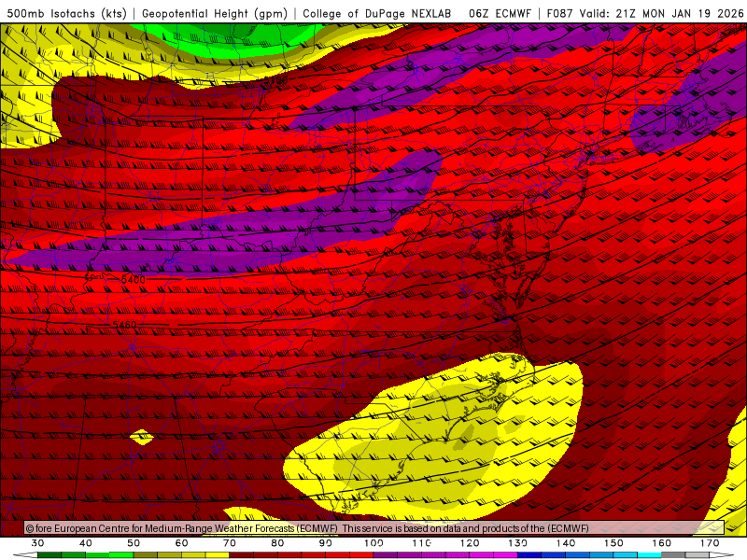Viewport: 747px width, 560px height.
Task: Click the 70 label on the color scale
Action: point(230,543)
